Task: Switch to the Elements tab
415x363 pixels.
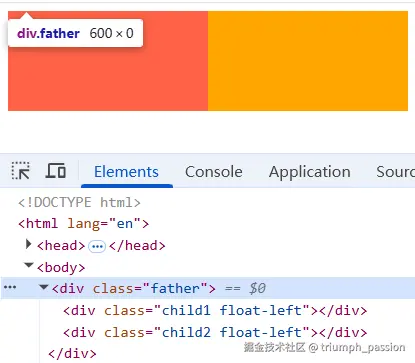Action: (x=126, y=172)
